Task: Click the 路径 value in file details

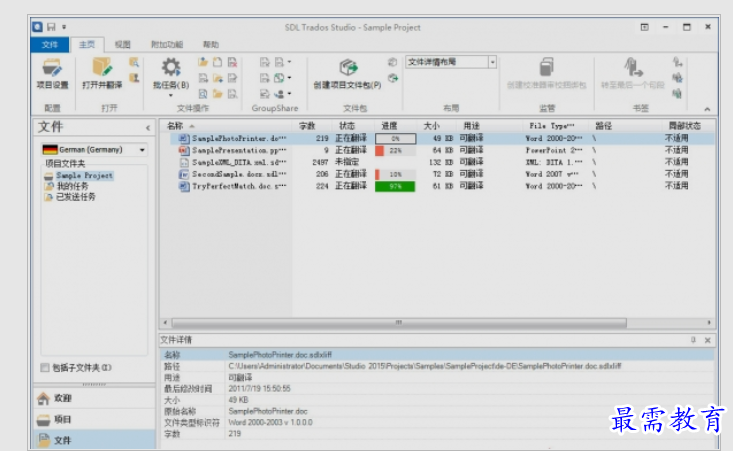Action: tap(424, 366)
